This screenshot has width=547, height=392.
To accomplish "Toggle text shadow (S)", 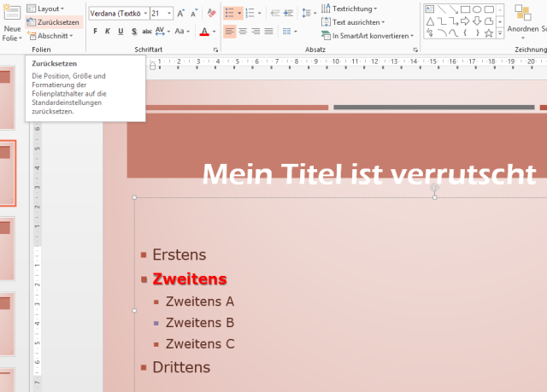I will point(134,32).
